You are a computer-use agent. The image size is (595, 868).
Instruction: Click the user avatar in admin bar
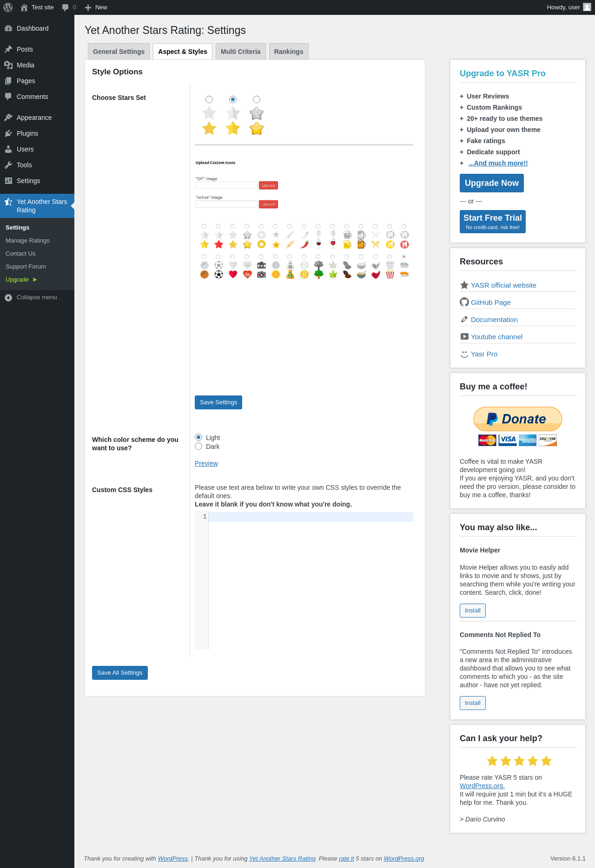pos(587,7)
